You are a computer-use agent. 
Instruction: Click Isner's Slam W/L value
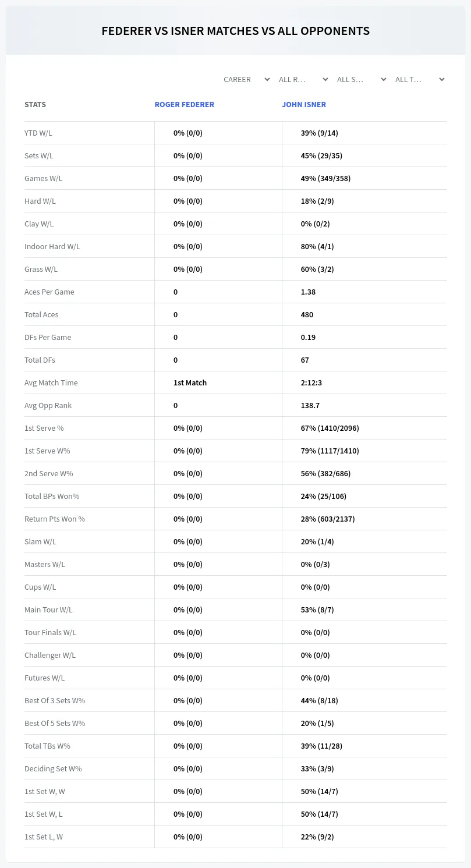(x=317, y=541)
